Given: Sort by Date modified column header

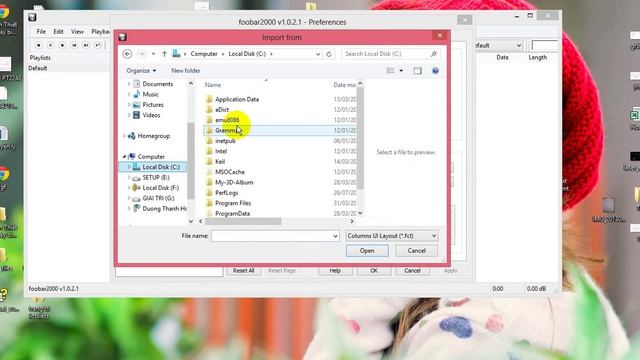Looking at the screenshot, I should click(x=344, y=85).
